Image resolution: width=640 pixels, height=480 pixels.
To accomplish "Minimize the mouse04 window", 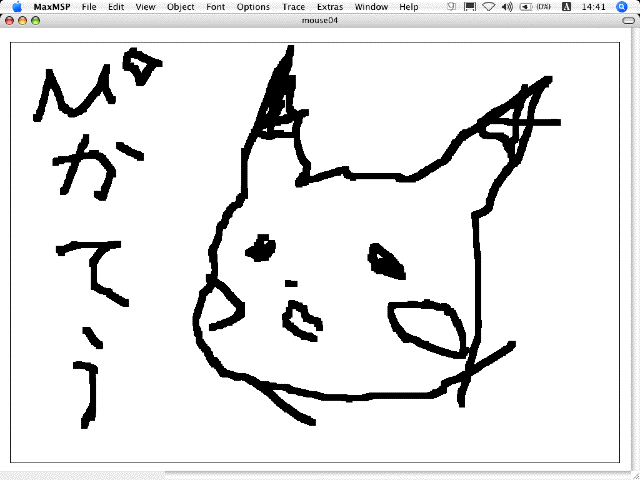I will (22, 20).
